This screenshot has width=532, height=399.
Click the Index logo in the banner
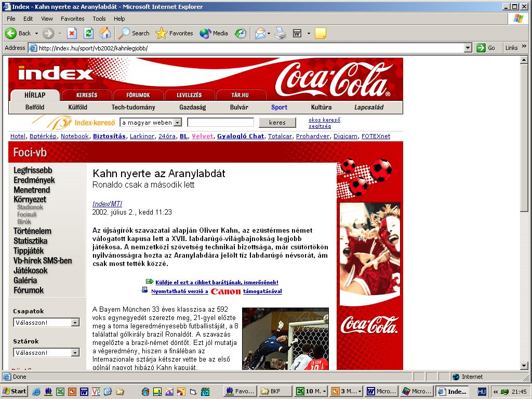pyautogui.click(x=56, y=73)
